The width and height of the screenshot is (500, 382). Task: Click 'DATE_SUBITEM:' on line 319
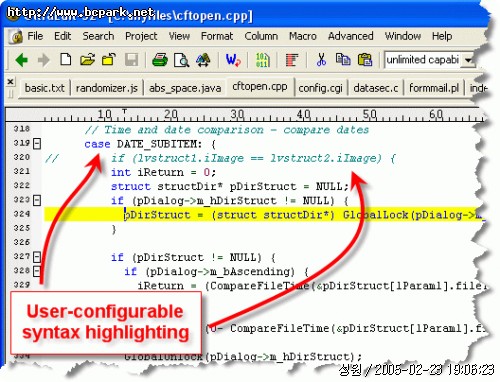click(159, 144)
